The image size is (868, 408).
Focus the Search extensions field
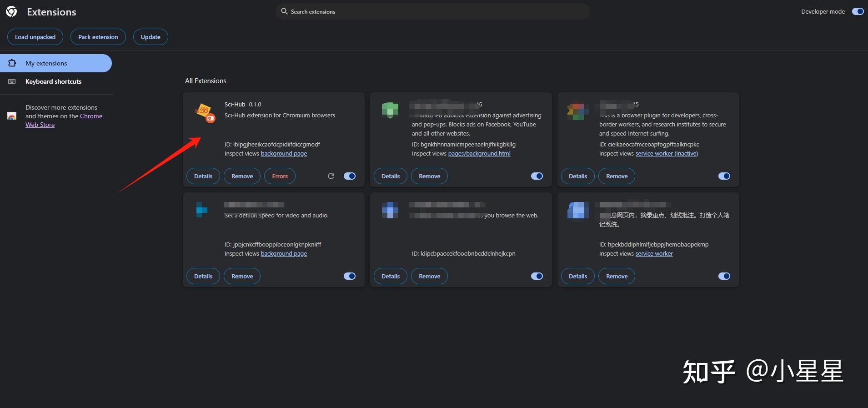point(432,11)
